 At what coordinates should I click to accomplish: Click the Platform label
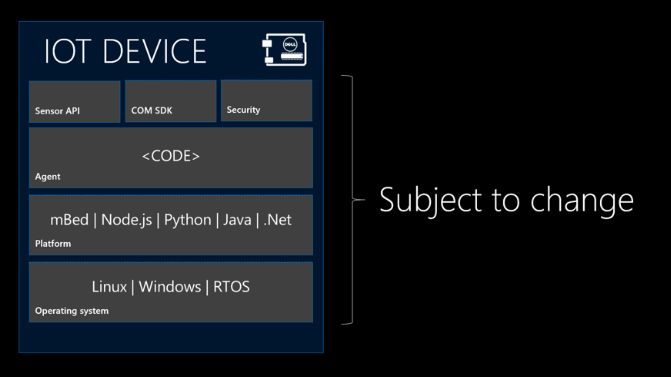click(x=53, y=243)
